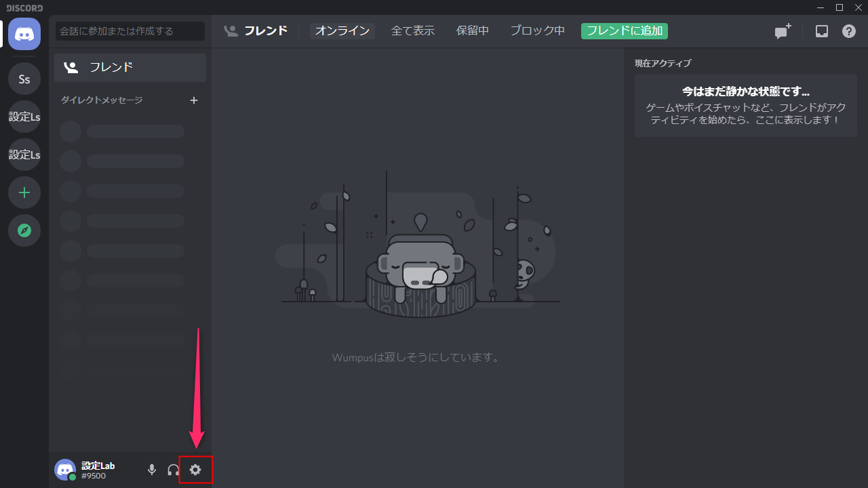Open Explore Public Servers compass icon
The height and width of the screenshot is (488, 868).
(24, 230)
